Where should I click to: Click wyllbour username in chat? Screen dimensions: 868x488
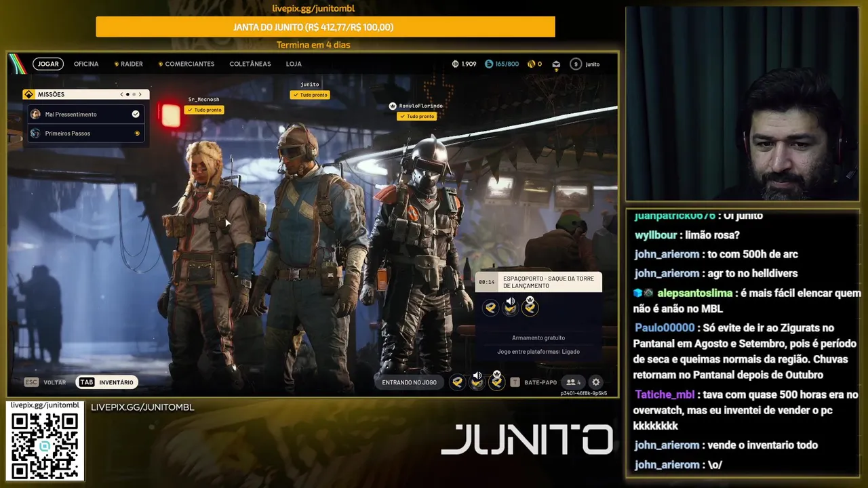[656, 235]
